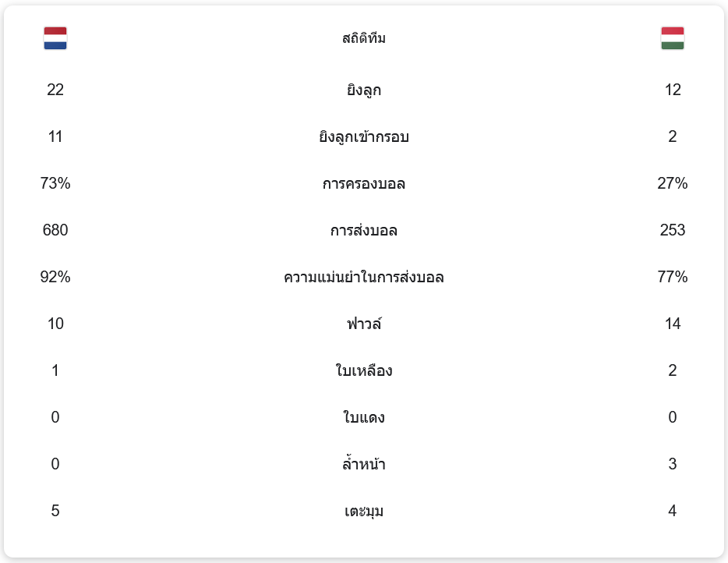Click the 77% pass accuracy value

click(673, 278)
